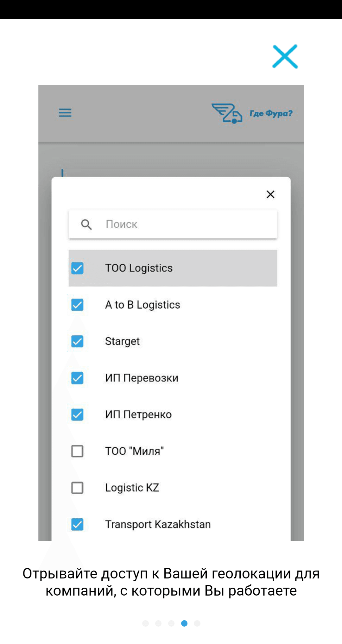Jump to the last onboarding page dot
The height and width of the screenshot is (644, 342).
tap(197, 623)
